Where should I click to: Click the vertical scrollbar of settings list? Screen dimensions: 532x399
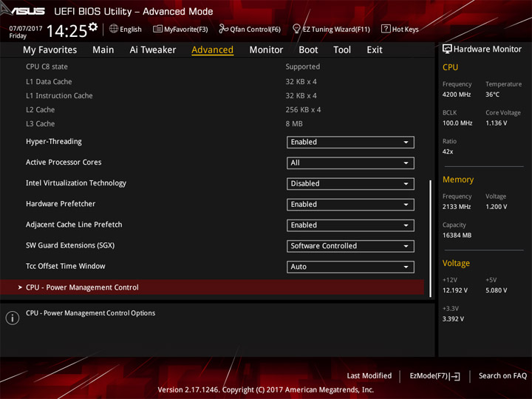[430, 239]
